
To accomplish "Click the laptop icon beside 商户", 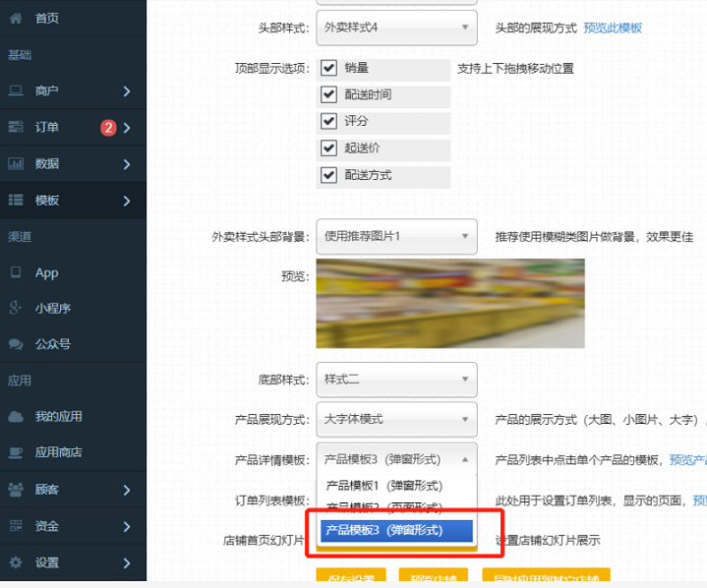I will (16, 90).
